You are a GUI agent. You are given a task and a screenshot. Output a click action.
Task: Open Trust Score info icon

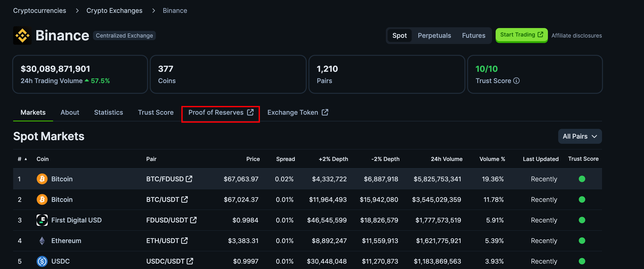tap(516, 81)
